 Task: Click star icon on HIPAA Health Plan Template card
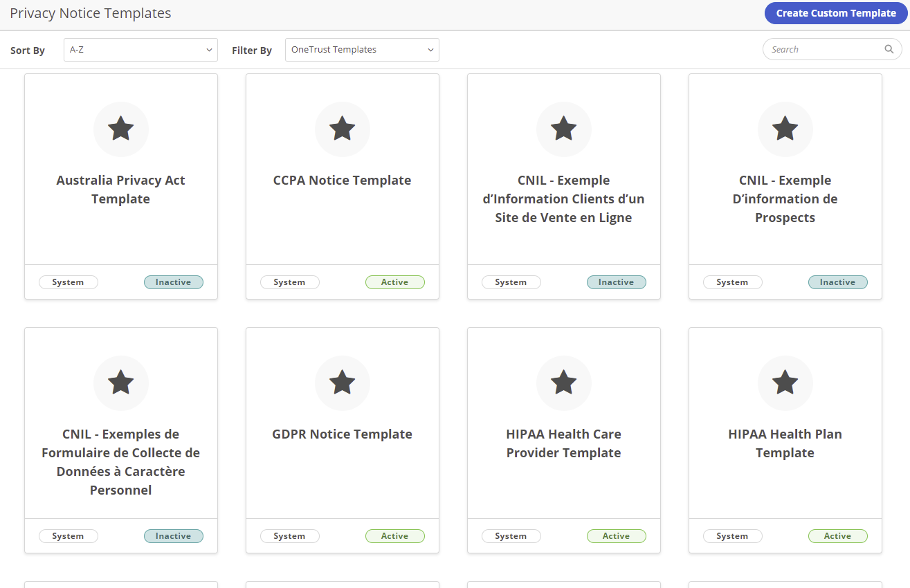tap(785, 383)
